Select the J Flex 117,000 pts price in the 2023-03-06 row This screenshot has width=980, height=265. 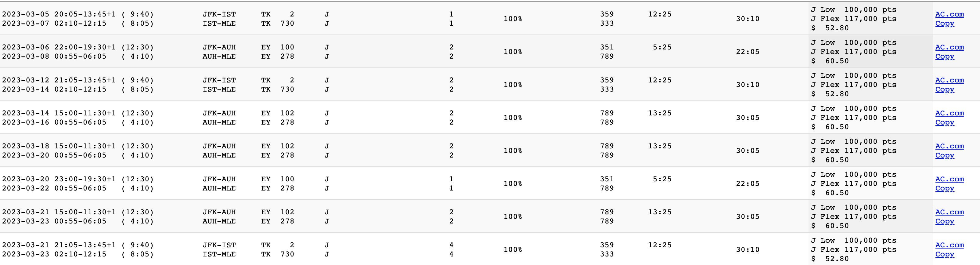point(853,52)
